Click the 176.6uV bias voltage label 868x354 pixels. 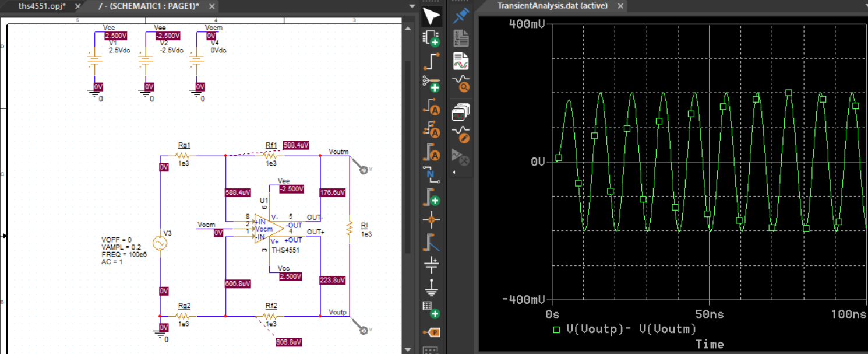pyautogui.click(x=333, y=192)
